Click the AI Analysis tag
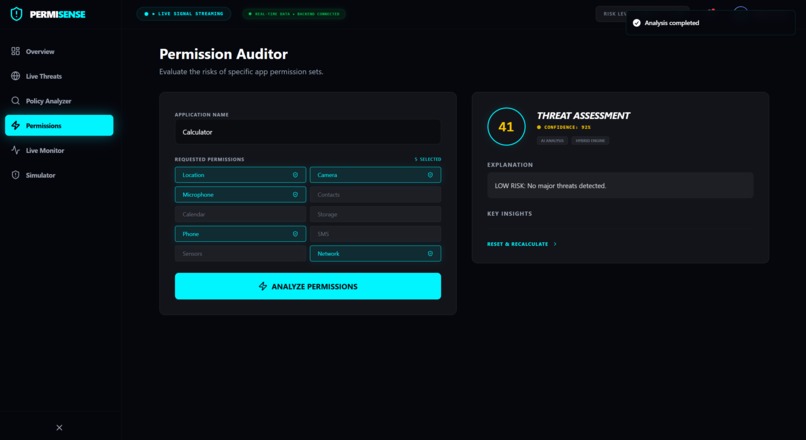 pyautogui.click(x=553, y=140)
